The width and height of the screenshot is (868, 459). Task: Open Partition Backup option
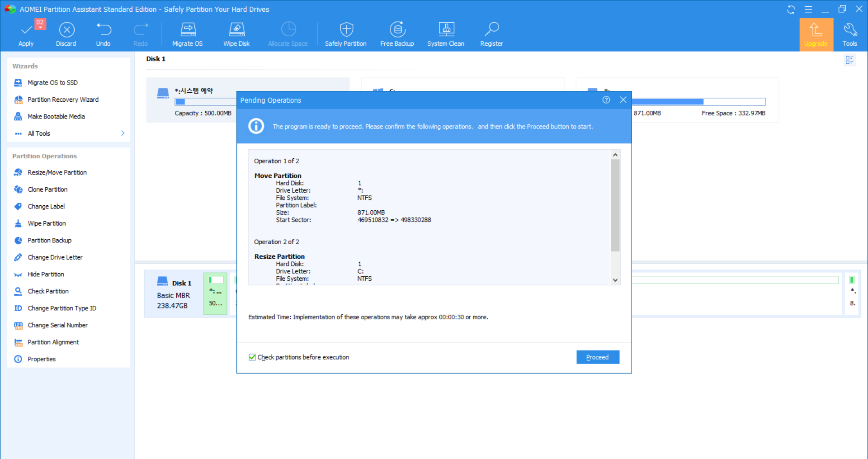(x=49, y=241)
